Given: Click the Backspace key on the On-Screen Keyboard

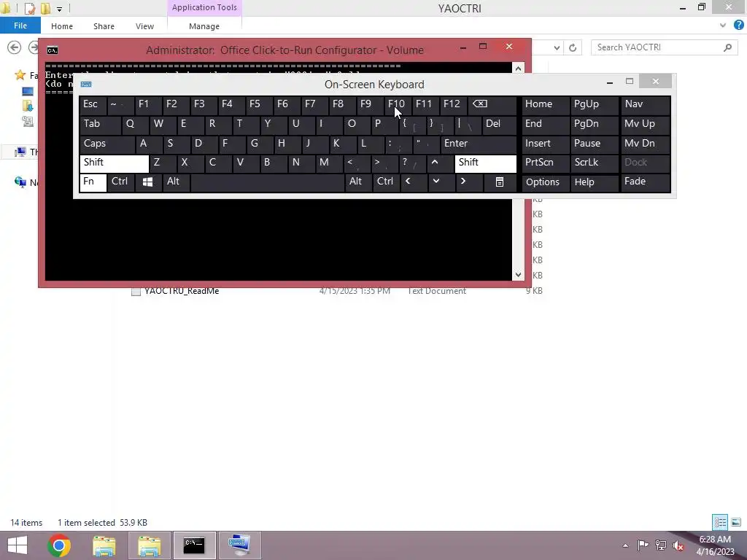Looking at the screenshot, I should click(492, 105).
